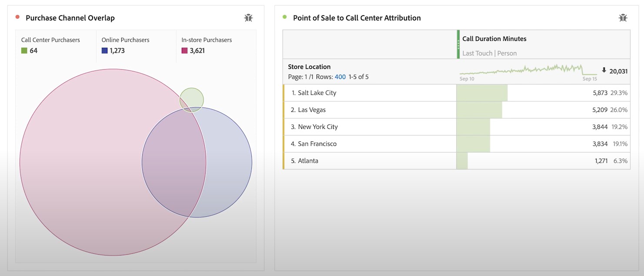
Task: Select the Las Vegas row
Action: pyautogui.click(x=311, y=110)
